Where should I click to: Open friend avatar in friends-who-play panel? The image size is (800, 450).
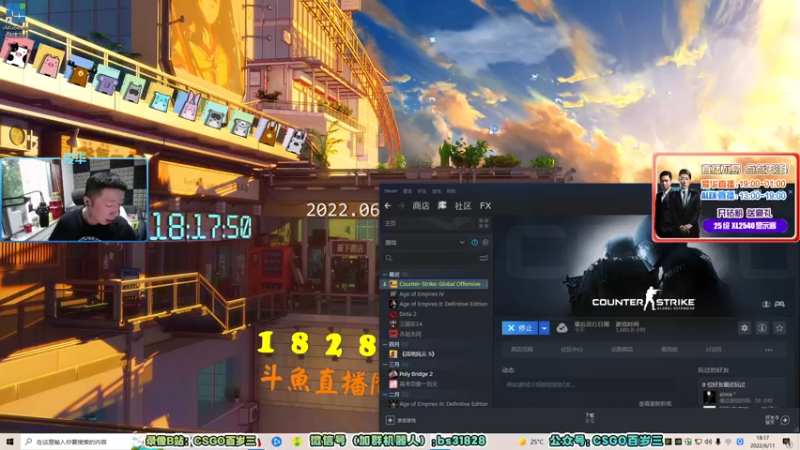(x=709, y=398)
